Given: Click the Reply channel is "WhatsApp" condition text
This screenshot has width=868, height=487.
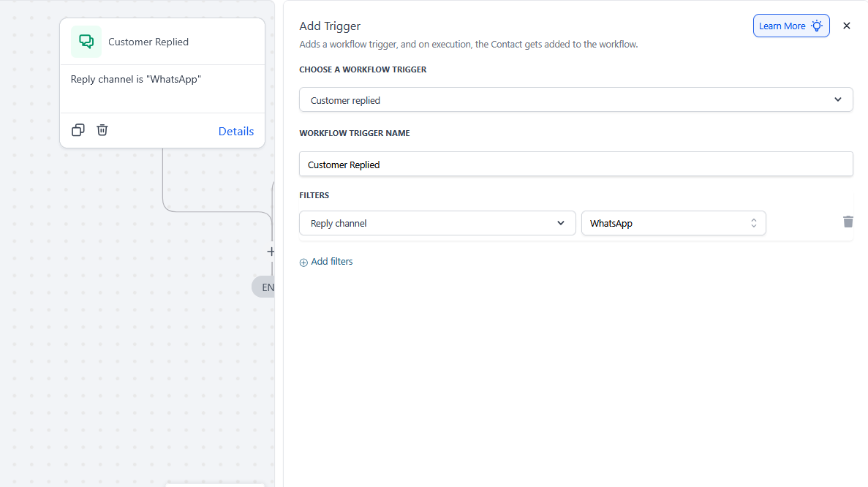Looking at the screenshot, I should pos(136,79).
